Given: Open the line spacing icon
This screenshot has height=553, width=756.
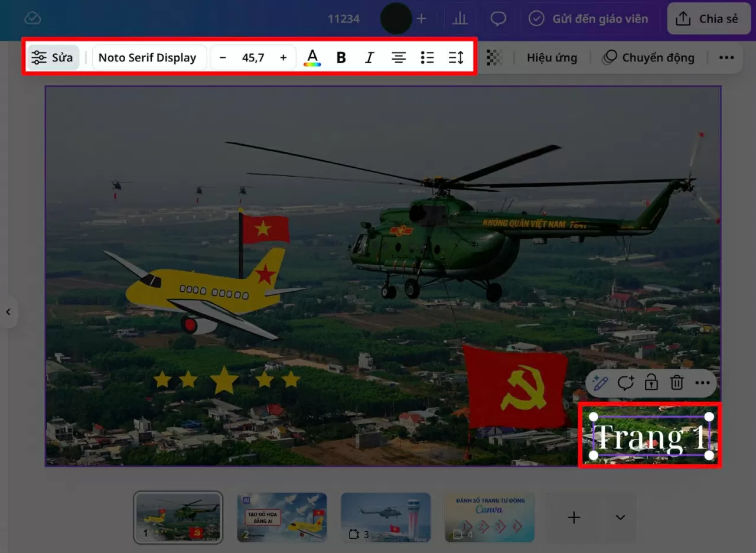Looking at the screenshot, I should coord(455,57).
